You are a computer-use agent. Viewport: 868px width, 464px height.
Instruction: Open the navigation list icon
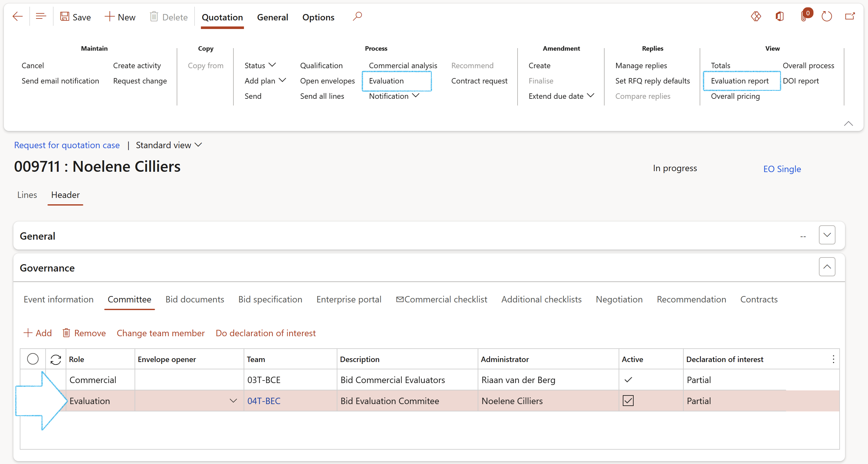41,17
